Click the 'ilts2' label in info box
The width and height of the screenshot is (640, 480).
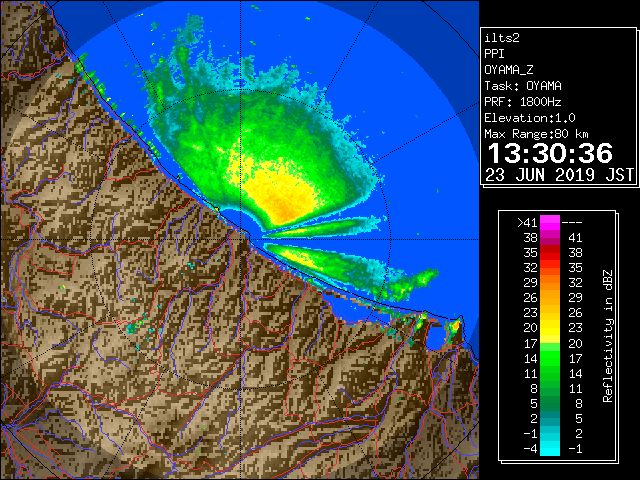click(x=502, y=38)
